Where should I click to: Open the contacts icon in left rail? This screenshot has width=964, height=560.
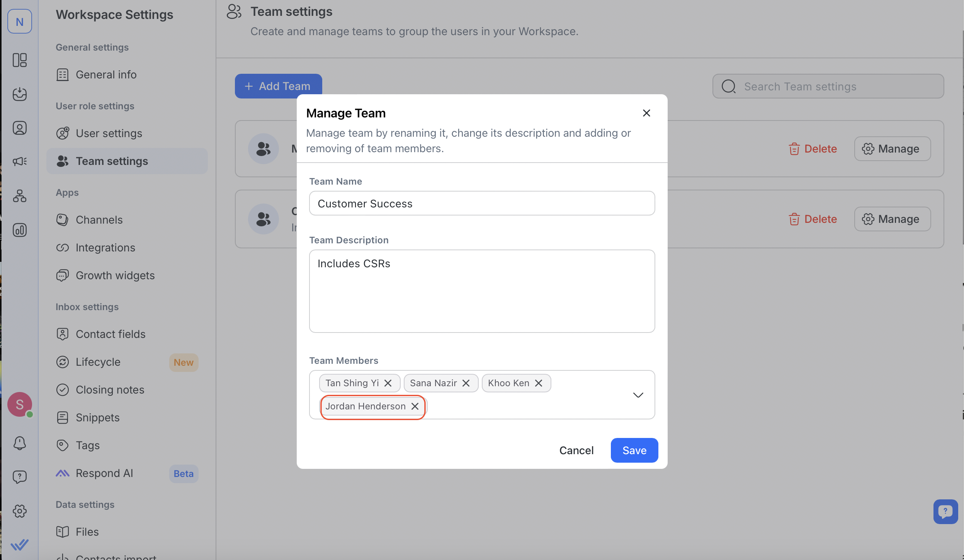tap(20, 128)
